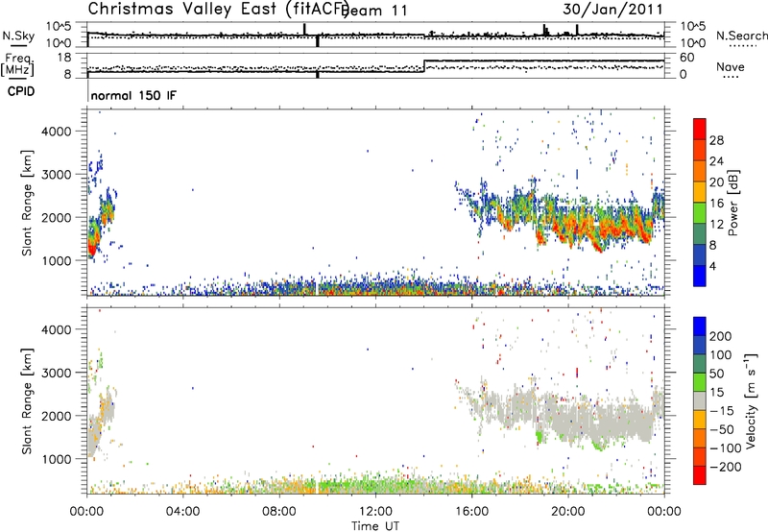Click the 'Nave' legend label

pyautogui.click(x=731, y=67)
